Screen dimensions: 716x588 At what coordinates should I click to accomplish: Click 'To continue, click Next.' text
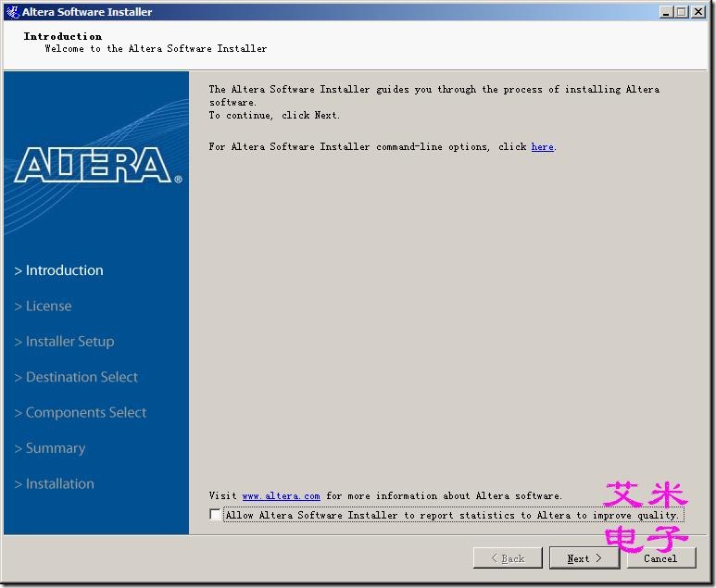pos(274,115)
